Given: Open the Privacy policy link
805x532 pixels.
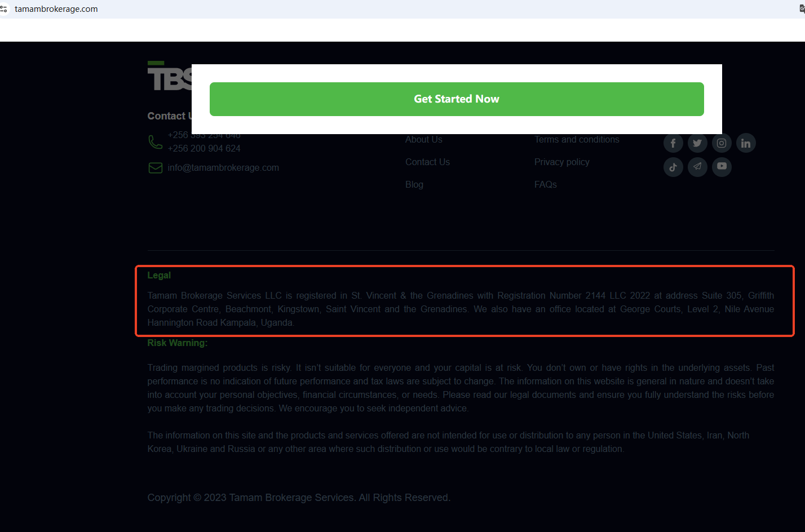Looking at the screenshot, I should pos(562,162).
